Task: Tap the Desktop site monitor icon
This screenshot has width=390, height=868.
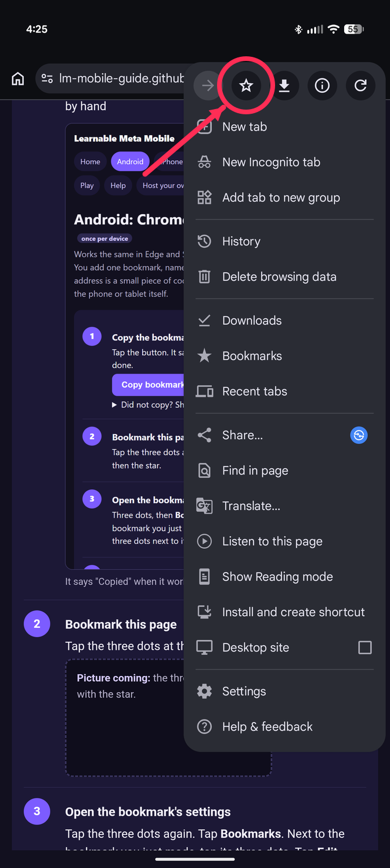Action: [x=204, y=648]
